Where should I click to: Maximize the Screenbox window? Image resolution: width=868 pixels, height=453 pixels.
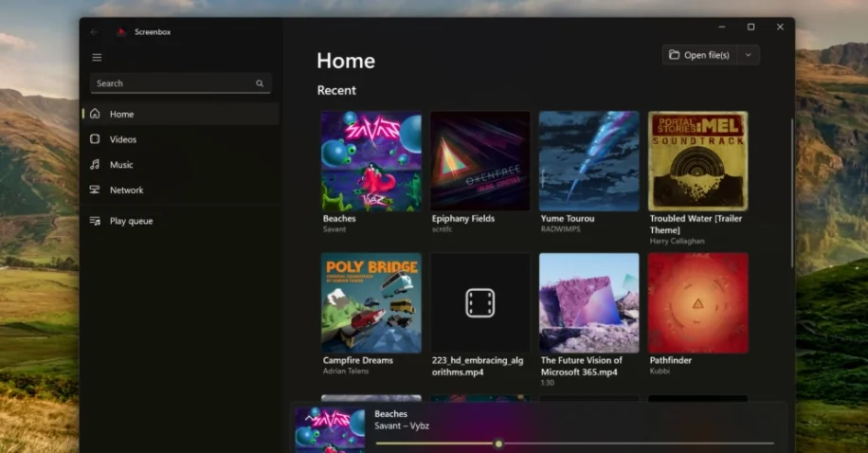pyautogui.click(x=750, y=27)
